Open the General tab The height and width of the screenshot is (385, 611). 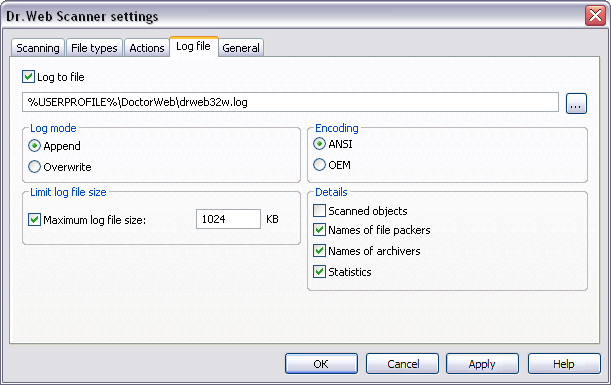point(241,48)
